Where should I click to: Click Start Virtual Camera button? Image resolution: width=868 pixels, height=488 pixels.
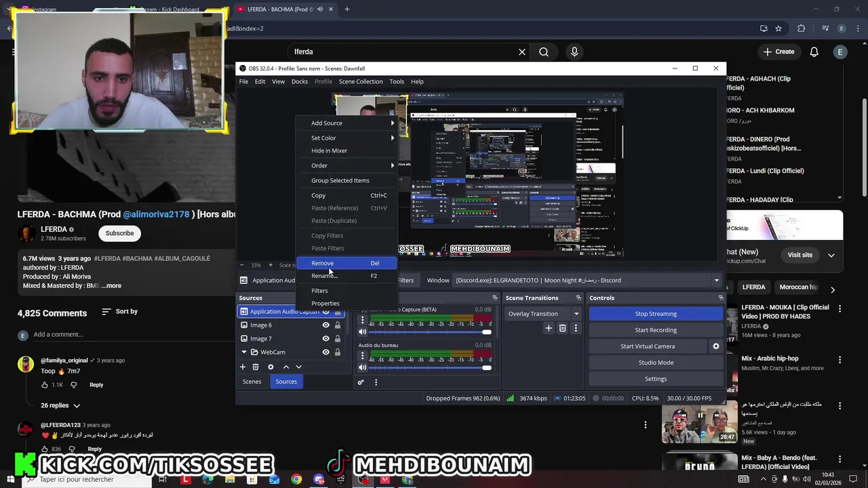[648, 346]
